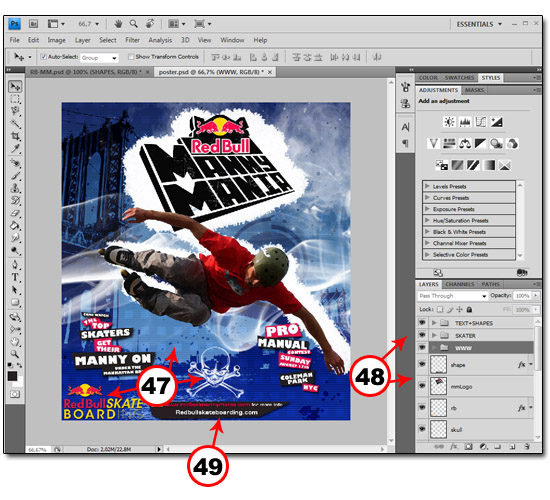Open the Opacity slider arrow

tap(536, 296)
